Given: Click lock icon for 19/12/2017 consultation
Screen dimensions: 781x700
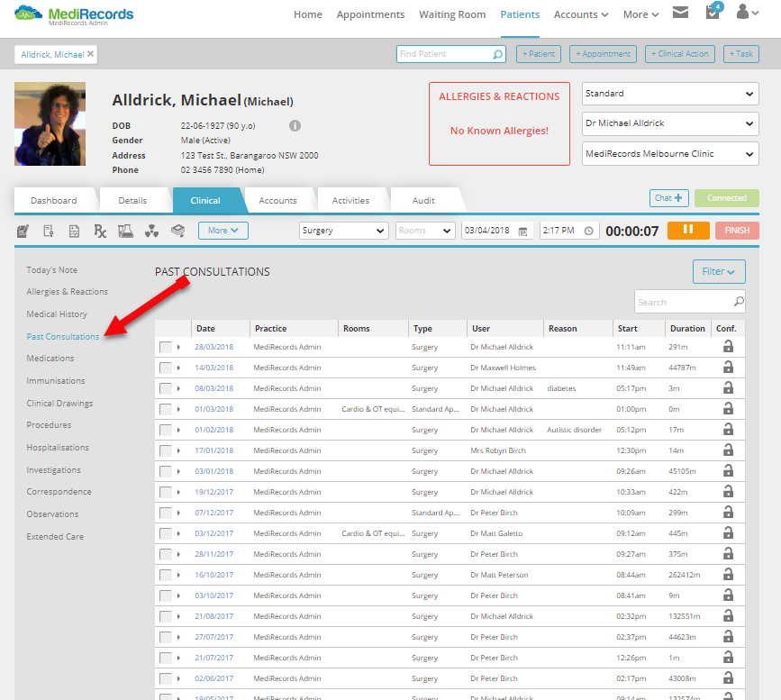Looking at the screenshot, I should [x=728, y=491].
